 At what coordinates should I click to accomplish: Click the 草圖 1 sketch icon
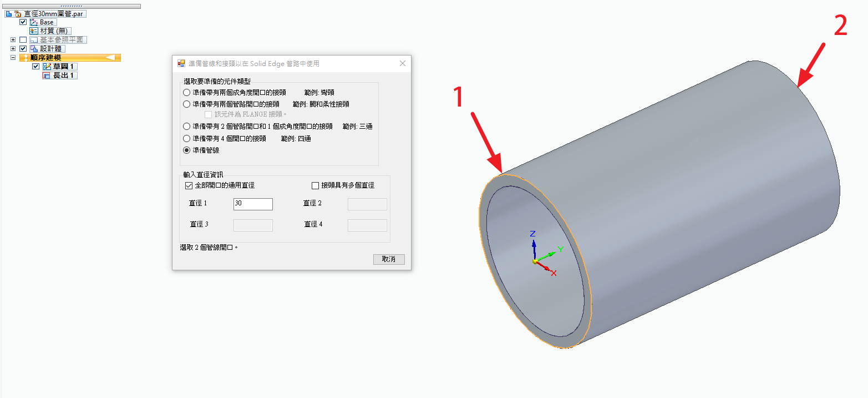tap(47, 67)
